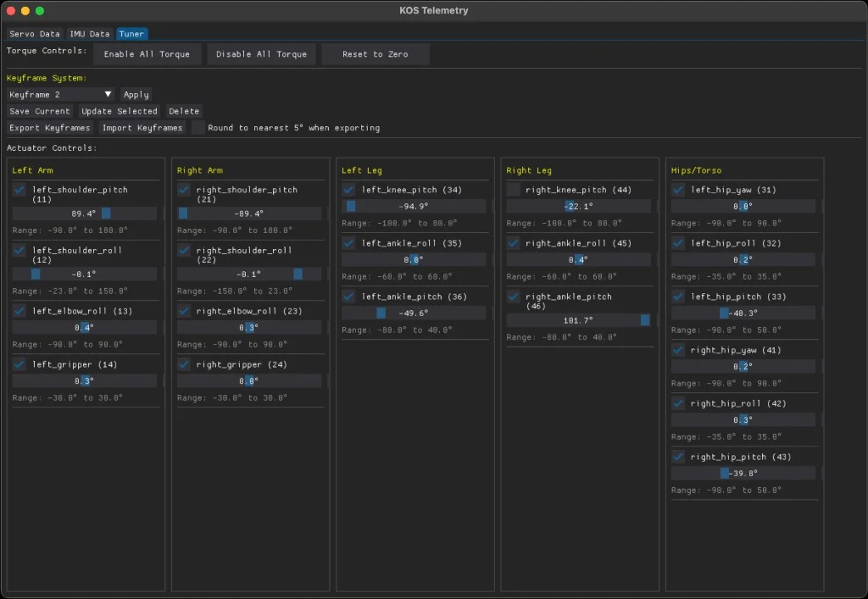Click right_hip_yaw slider track

[743, 367]
